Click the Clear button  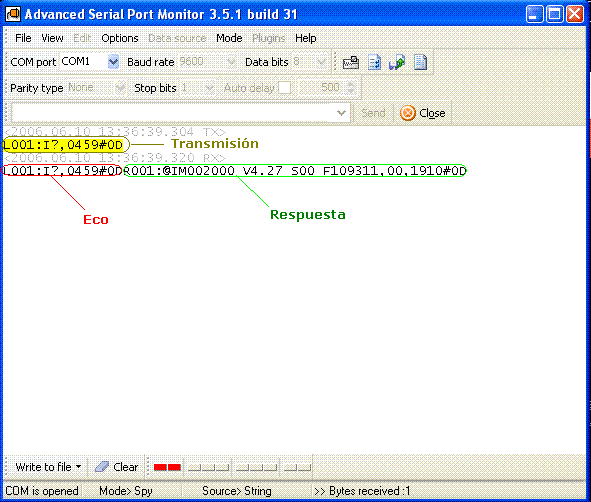point(116,467)
